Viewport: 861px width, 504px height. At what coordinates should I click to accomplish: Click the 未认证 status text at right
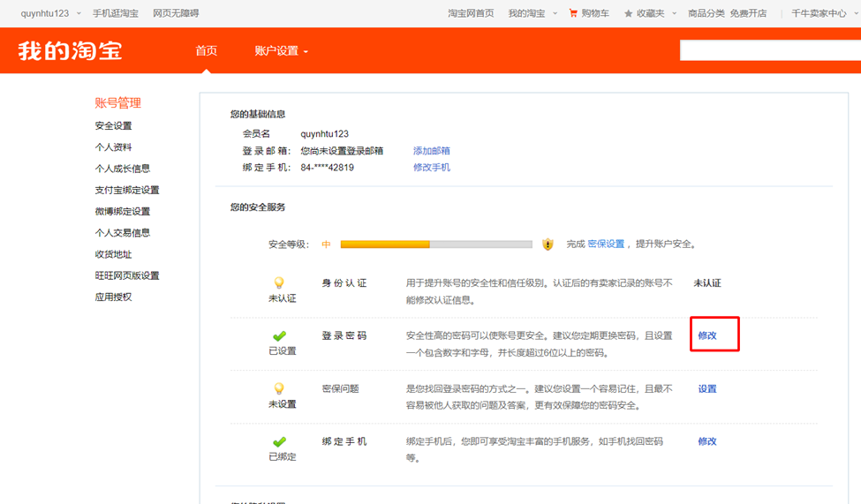point(707,282)
